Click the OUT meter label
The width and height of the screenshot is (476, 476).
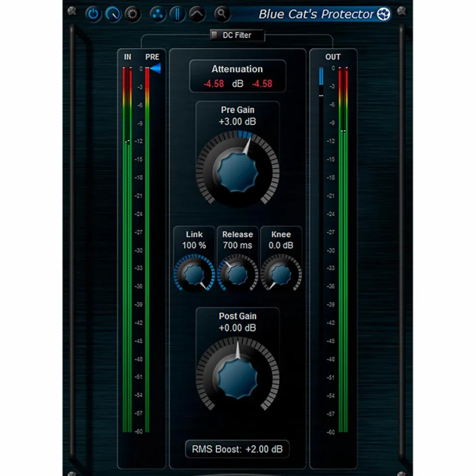coord(333,57)
